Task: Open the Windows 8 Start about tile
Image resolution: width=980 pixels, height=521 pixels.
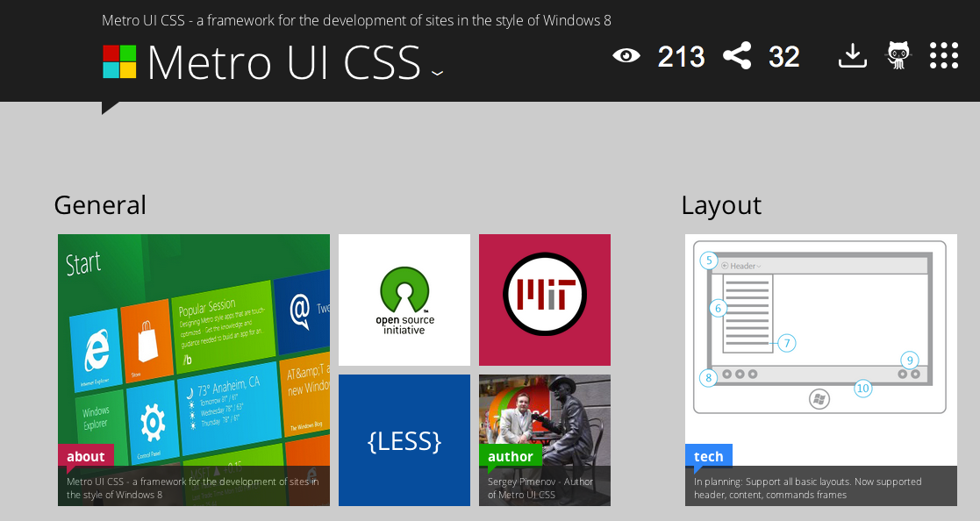Action: [x=194, y=351]
